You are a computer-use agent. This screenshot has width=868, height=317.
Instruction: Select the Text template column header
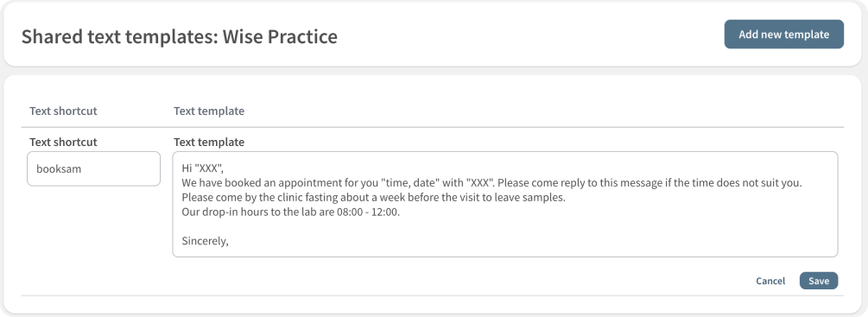pos(209,111)
